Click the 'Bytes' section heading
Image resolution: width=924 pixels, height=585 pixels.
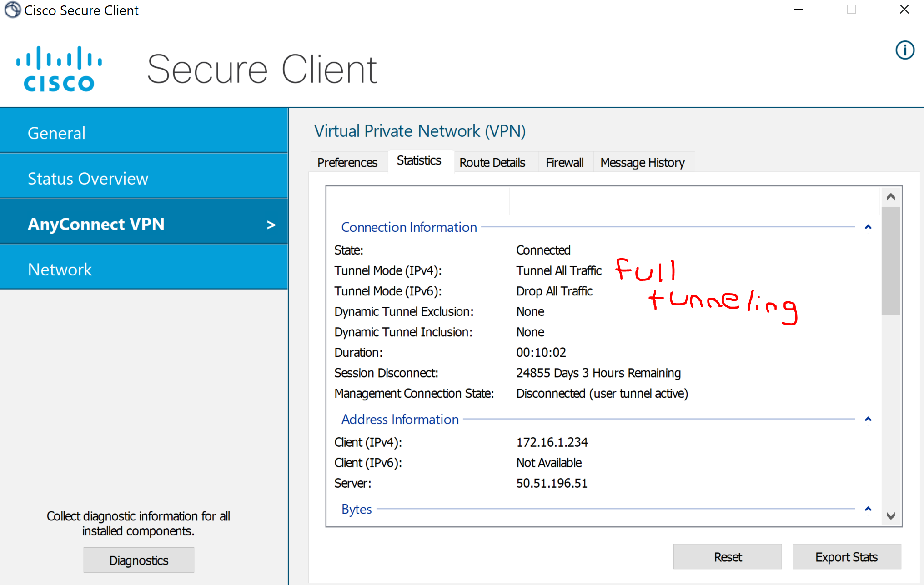click(x=357, y=509)
